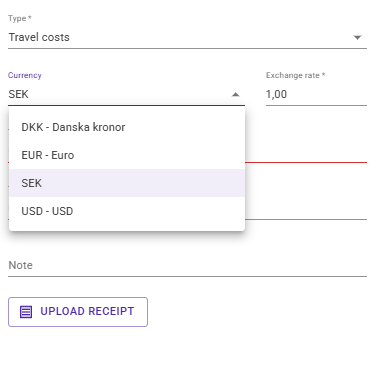Click the Exchange rate * label

coord(295,75)
